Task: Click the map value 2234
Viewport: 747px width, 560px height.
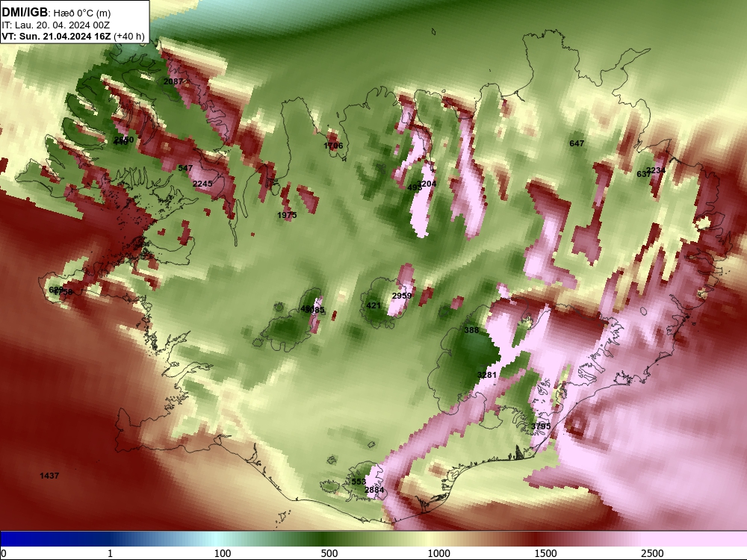Action: coord(656,170)
